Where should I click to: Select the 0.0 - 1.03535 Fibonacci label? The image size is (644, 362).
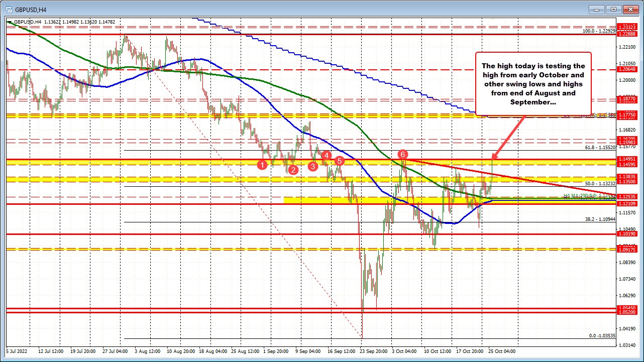(x=602, y=336)
